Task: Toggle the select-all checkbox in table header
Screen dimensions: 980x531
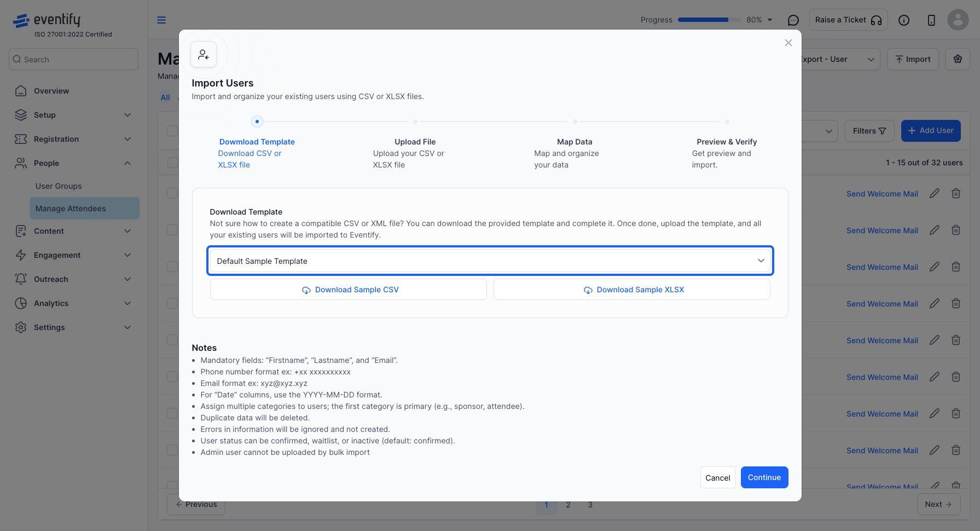Action: point(172,131)
